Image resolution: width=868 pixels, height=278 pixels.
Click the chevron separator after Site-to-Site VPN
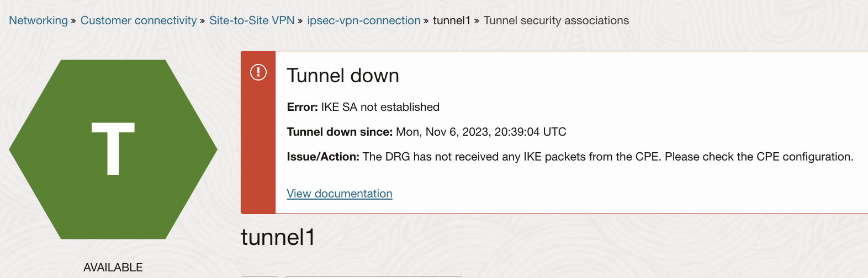(300, 21)
